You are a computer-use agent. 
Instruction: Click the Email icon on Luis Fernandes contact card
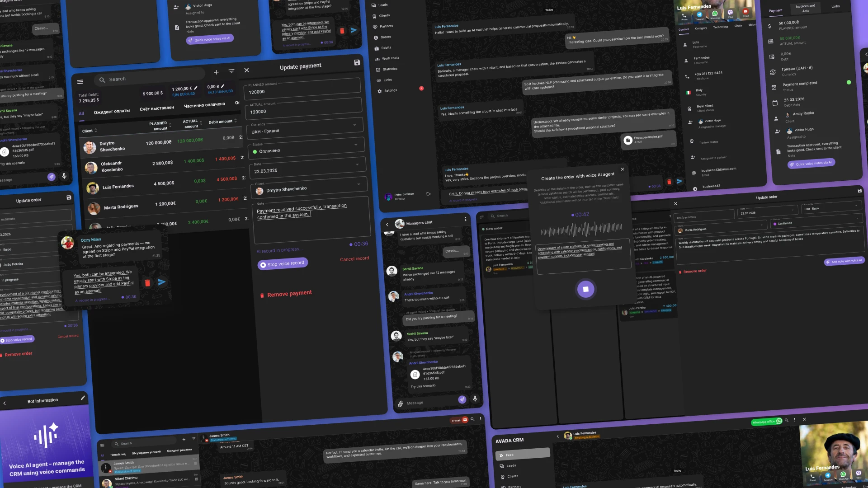[x=746, y=13]
